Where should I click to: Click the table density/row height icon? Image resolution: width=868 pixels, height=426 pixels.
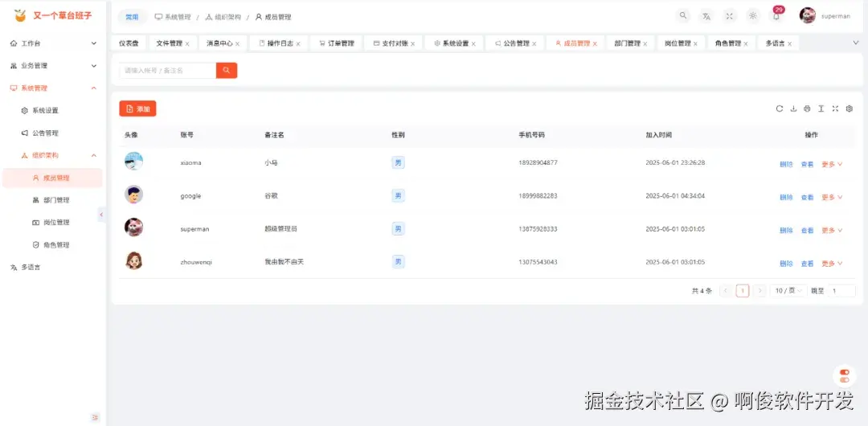coord(821,109)
